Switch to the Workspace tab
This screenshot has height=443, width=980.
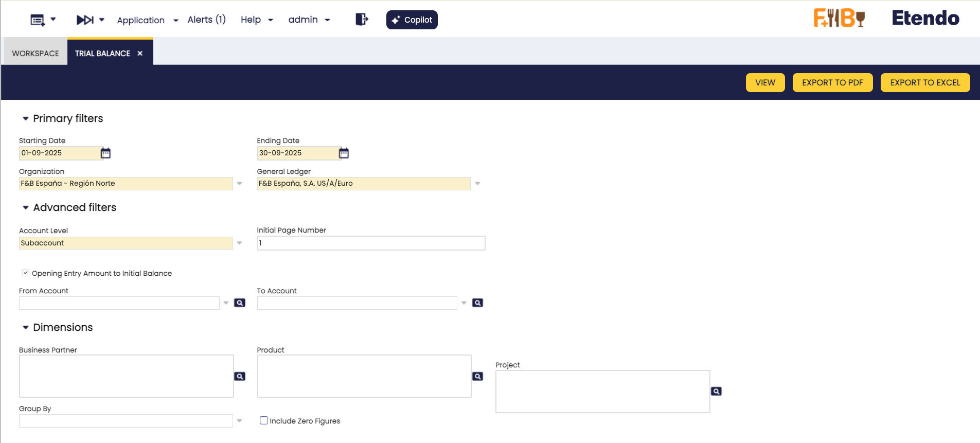[x=35, y=54]
